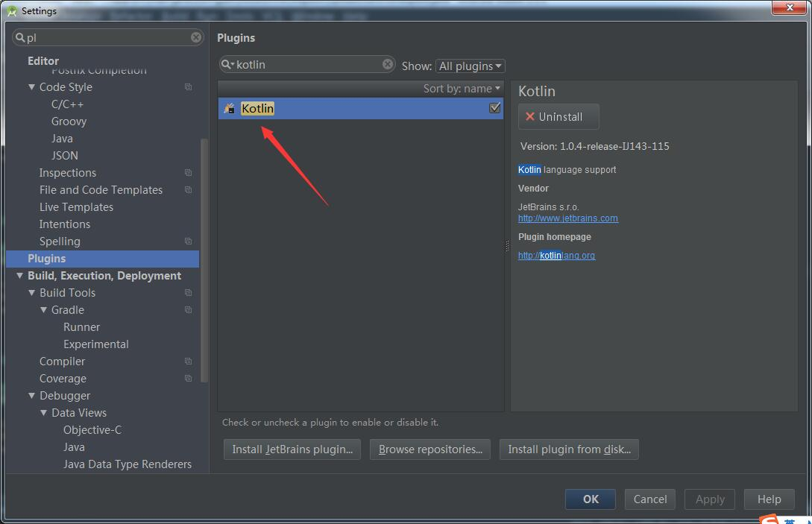Select C/C++ under Code Style
Image resolution: width=812 pixels, height=524 pixels.
coord(67,104)
